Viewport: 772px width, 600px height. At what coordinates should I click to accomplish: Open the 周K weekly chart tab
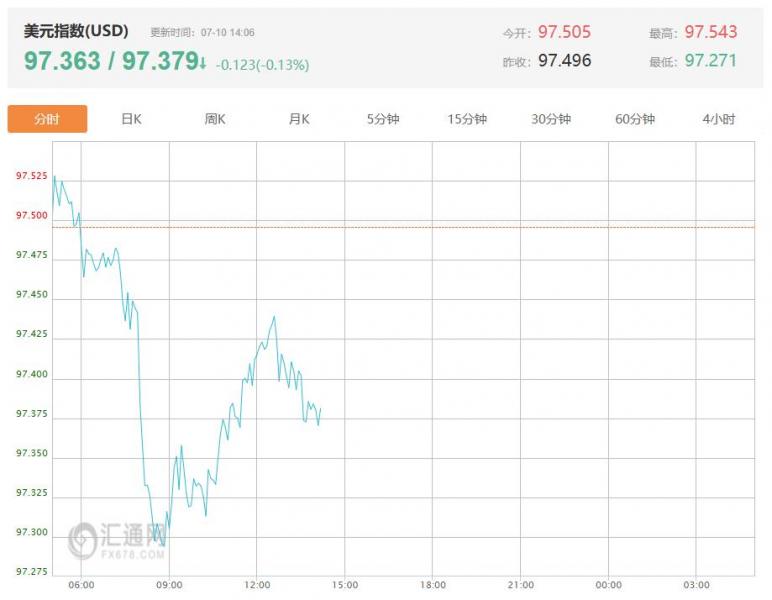(x=215, y=119)
